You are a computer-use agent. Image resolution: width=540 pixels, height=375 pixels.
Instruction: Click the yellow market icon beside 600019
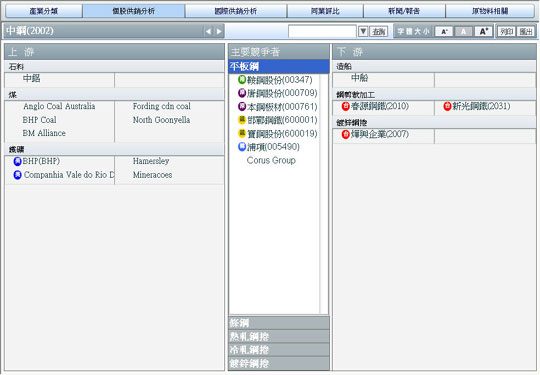pyautogui.click(x=242, y=133)
